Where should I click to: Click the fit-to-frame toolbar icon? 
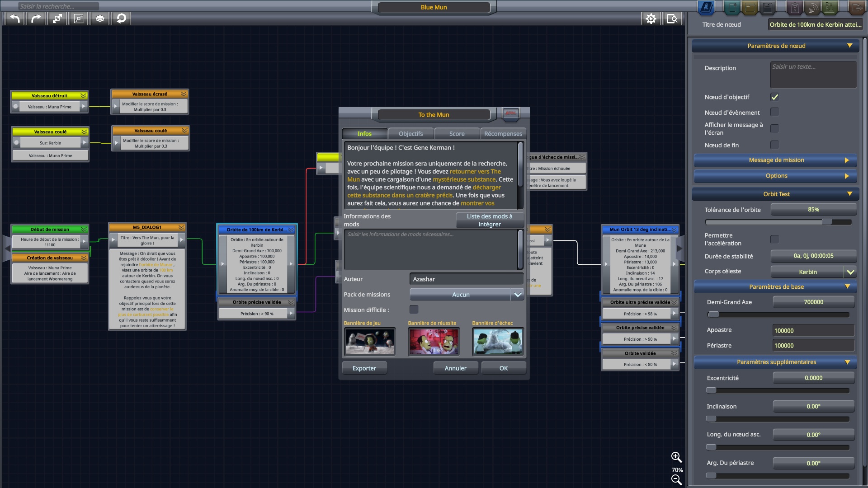coord(79,19)
